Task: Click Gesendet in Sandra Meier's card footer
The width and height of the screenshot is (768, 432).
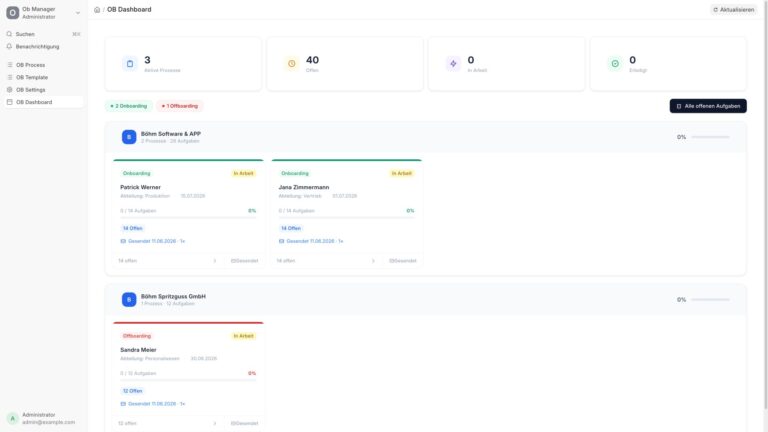Action: pyautogui.click(x=244, y=423)
